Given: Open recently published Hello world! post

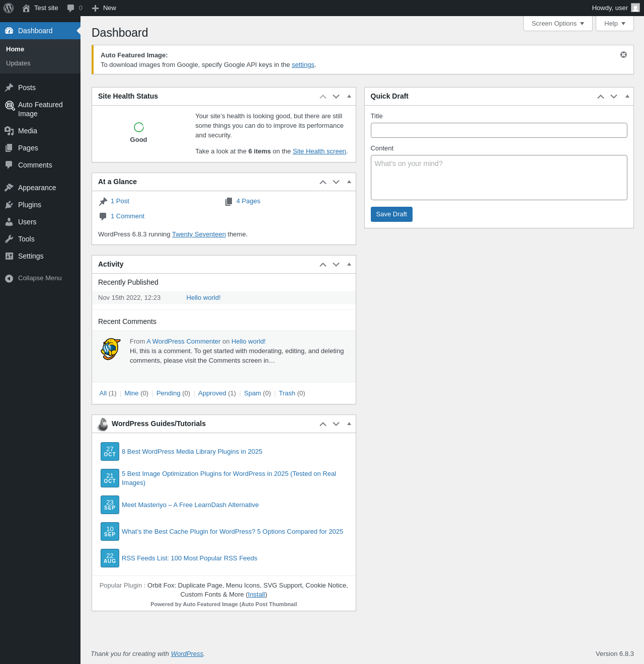Looking at the screenshot, I should 203,298.
